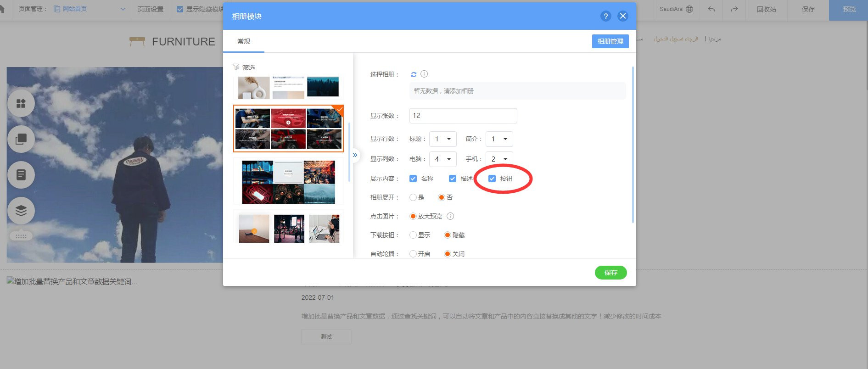Expand the 手机 column count dropdown

pyautogui.click(x=499, y=159)
